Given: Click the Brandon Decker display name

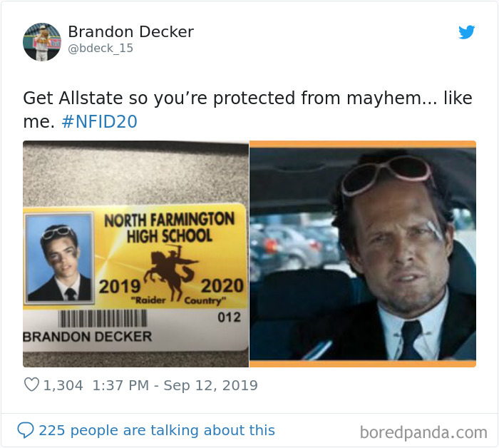Looking at the screenshot, I should click(130, 31).
